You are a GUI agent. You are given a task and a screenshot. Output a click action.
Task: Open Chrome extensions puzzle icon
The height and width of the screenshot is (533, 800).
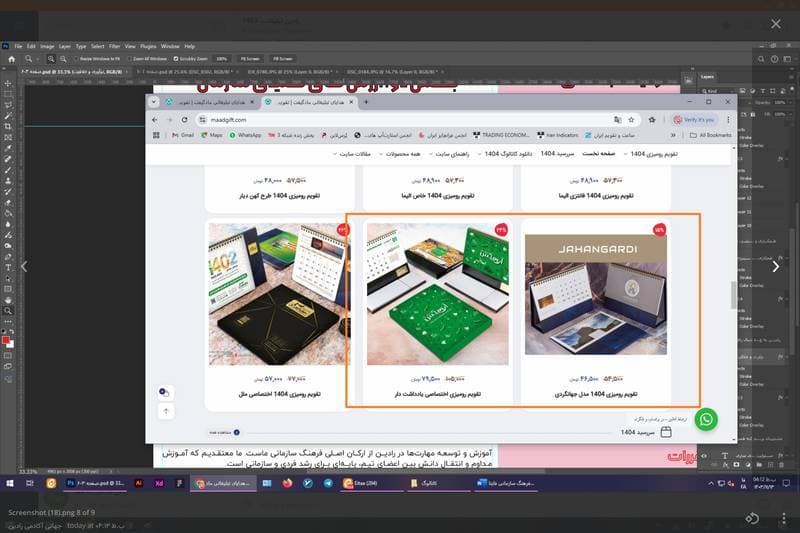[x=652, y=120]
